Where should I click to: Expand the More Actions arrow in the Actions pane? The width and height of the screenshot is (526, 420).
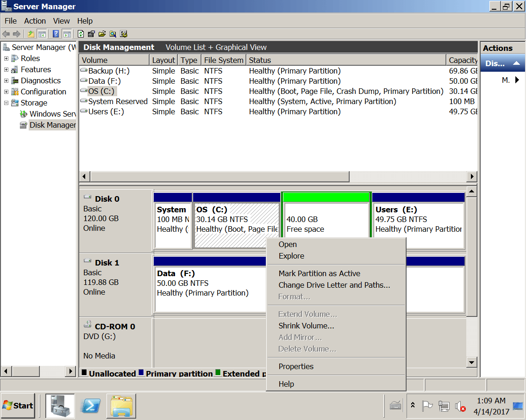tap(517, 80)
